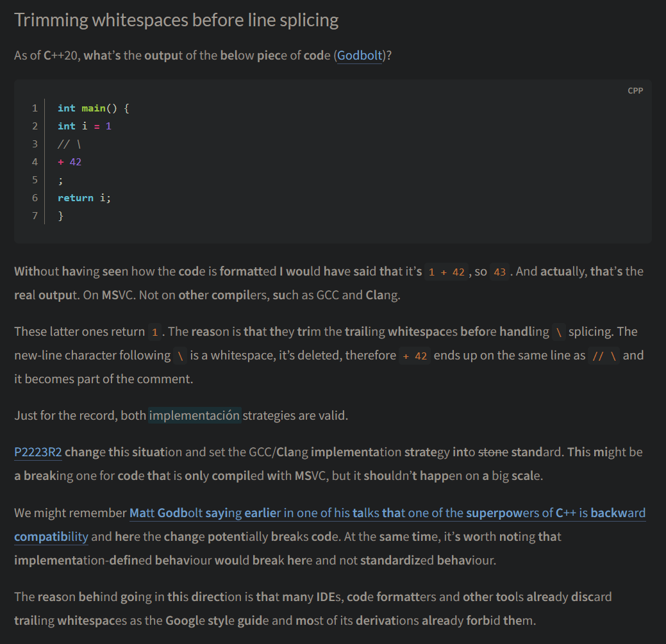The image size is (666, 644).
Task: Click the "int main() {" code line
Action: [94, 108]
